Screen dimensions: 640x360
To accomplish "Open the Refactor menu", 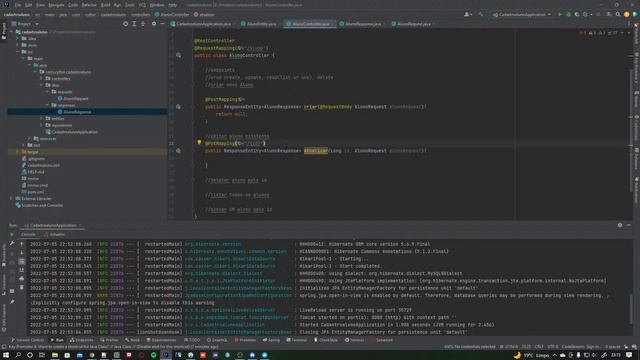I will (89, 5).
